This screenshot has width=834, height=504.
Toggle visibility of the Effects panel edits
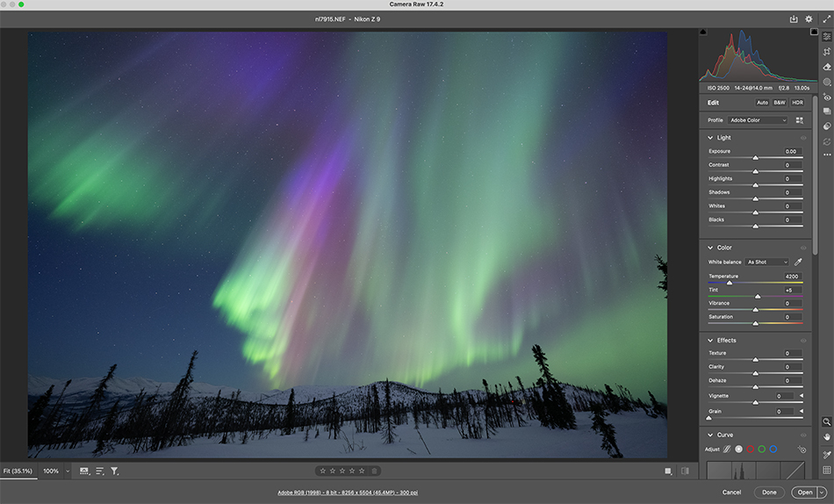click(x=803, y=341)
